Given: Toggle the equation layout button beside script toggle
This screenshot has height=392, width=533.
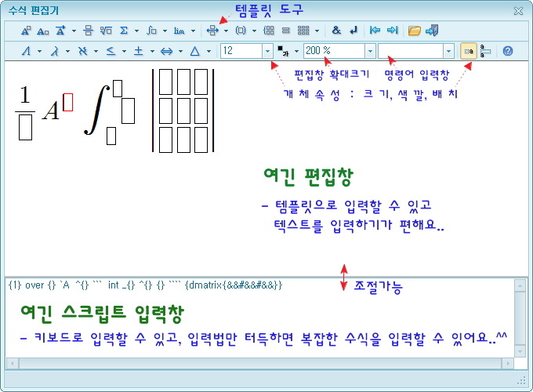Looking at the screenshot, I should (485, 51).
